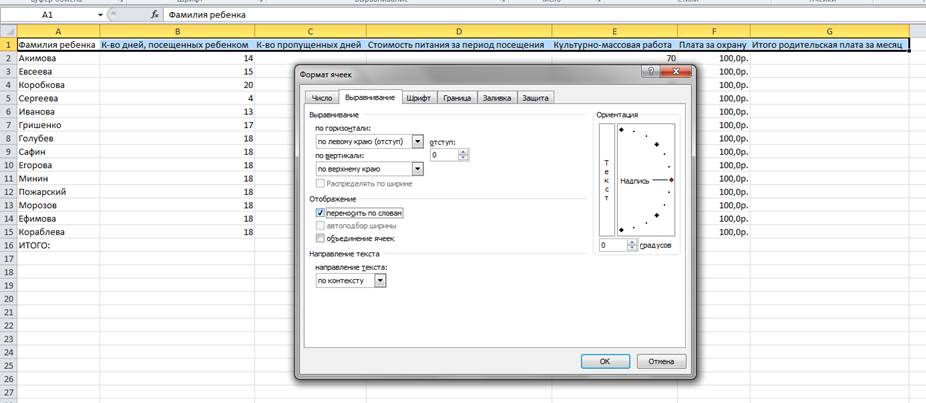Click the Отмена button

click(661, 361)
